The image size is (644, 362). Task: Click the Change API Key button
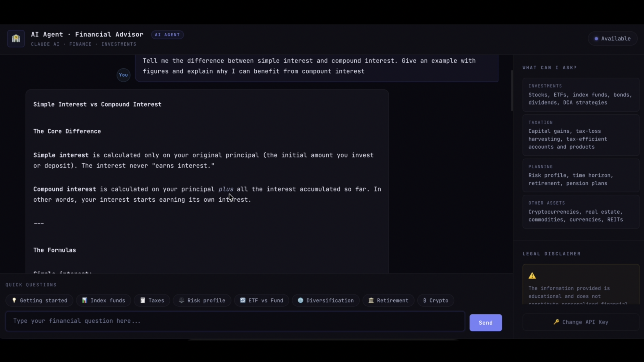[581, 322]
